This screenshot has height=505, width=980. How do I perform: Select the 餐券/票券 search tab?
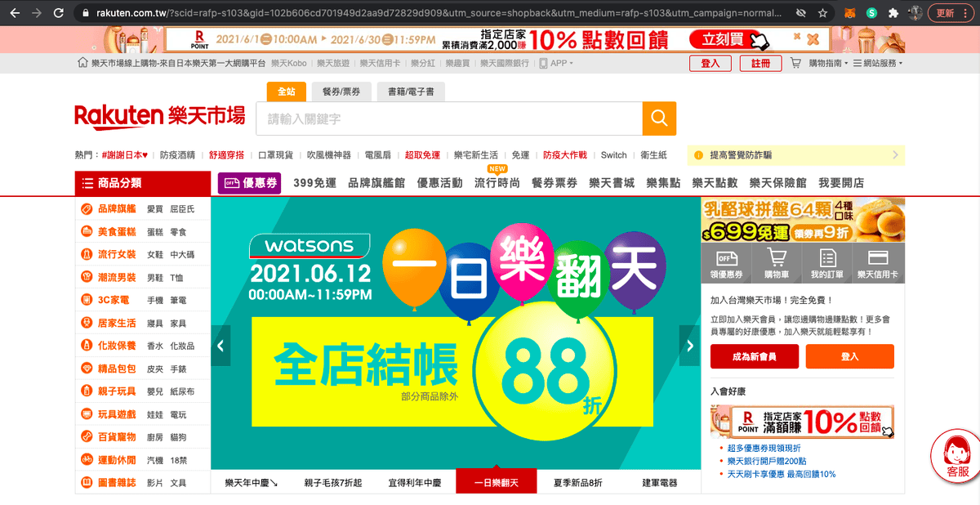click(341, 92)
